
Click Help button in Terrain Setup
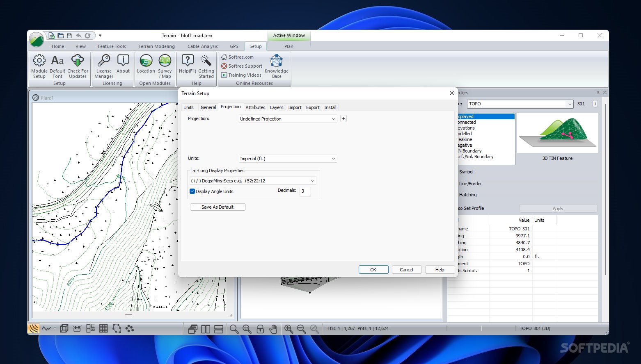[440, 270]
